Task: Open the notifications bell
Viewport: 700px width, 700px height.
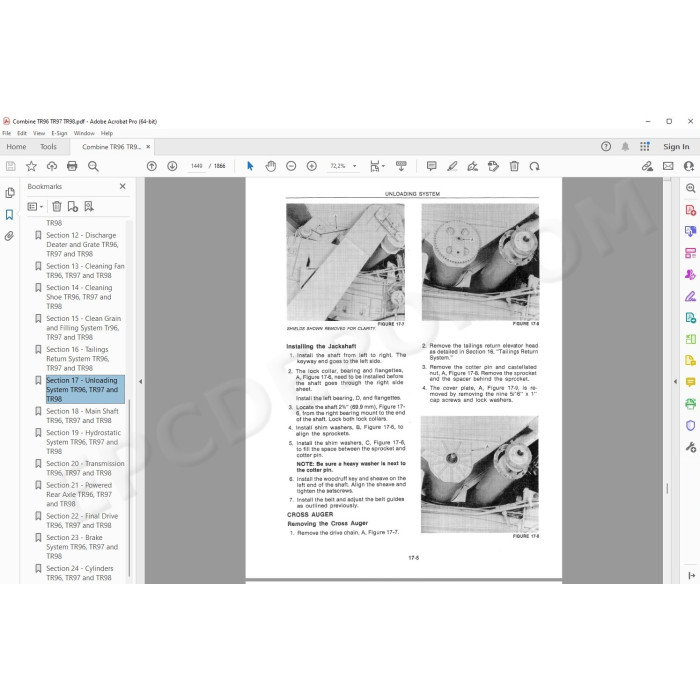Action: pyautogui.click(x=625, y=146)
